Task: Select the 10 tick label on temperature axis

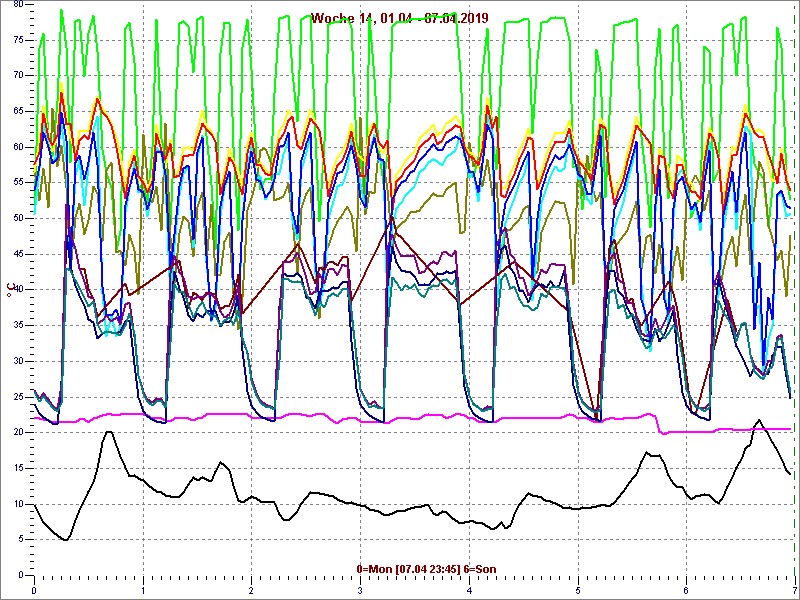Action: coord(18,504)
